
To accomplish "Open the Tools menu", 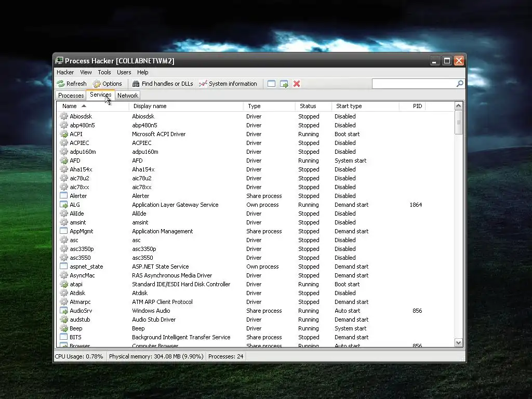I will pos(104,72).
